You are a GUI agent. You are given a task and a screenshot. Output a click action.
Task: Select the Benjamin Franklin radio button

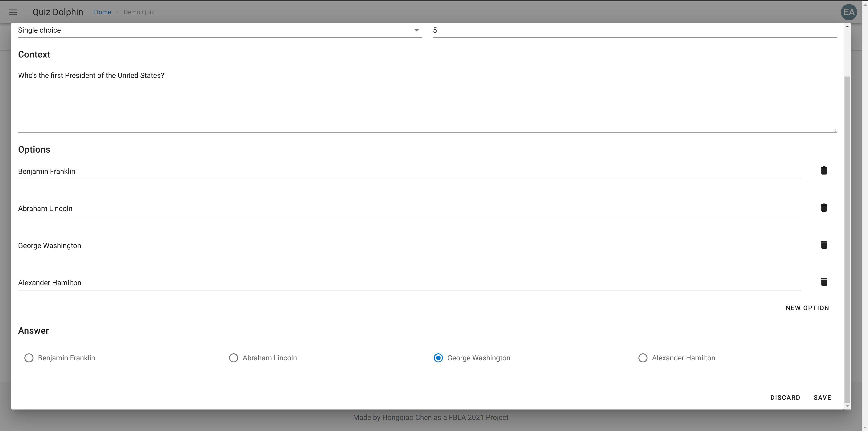(x=29, y=358)
